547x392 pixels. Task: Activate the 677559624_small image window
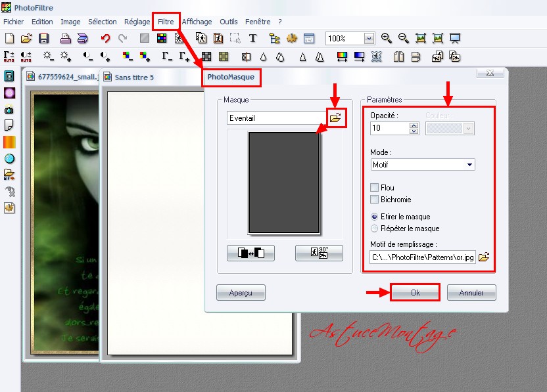click(x=62, y=77)
